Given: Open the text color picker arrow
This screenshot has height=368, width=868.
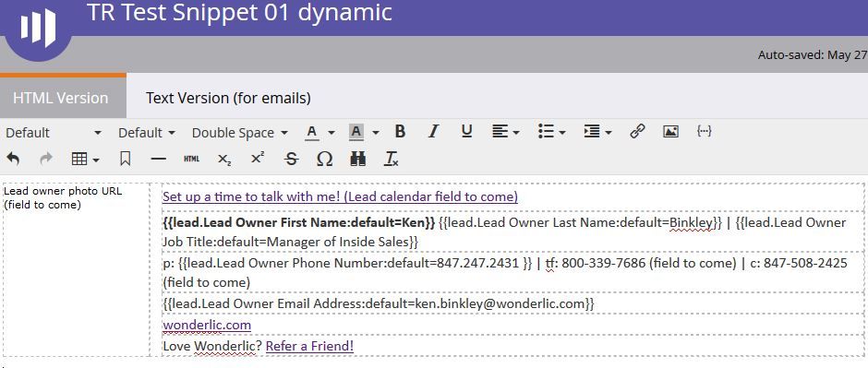Looking at the screenshot, I should (x=331, y=133).
